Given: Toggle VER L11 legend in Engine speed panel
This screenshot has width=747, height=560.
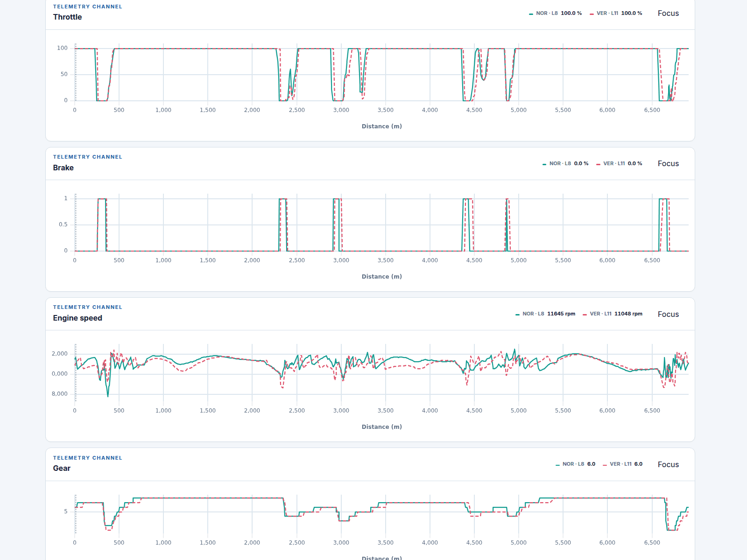Looking at the screenshot, I should 613,314.
